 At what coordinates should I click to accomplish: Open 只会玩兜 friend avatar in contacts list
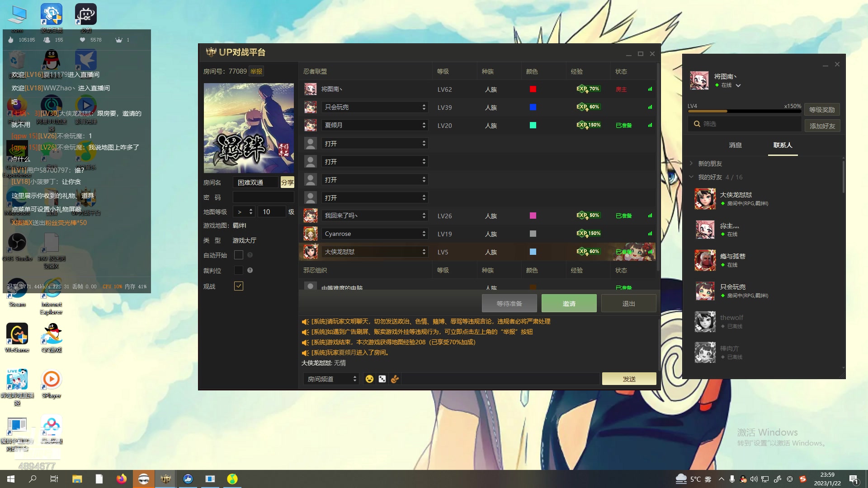click(x=705, y=291)
